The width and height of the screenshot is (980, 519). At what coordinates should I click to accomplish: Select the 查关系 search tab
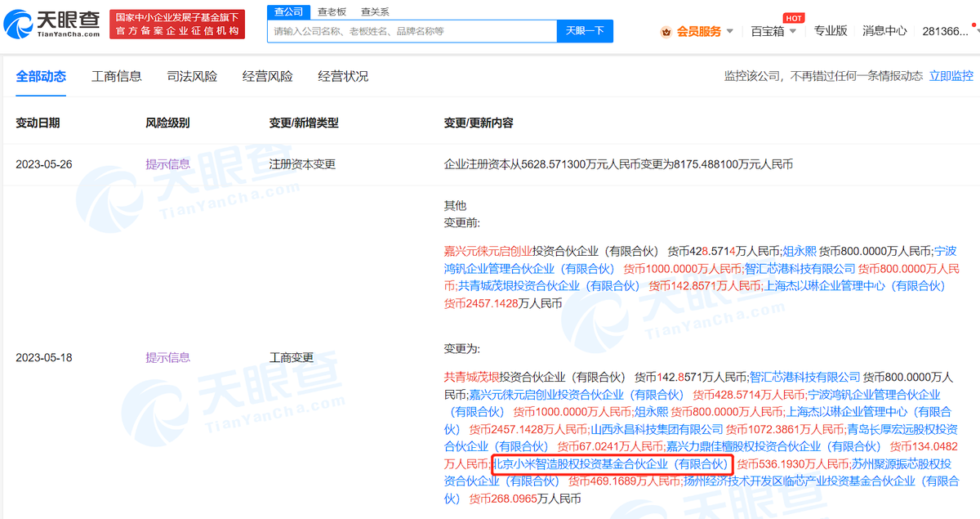[x=375, y=11]
